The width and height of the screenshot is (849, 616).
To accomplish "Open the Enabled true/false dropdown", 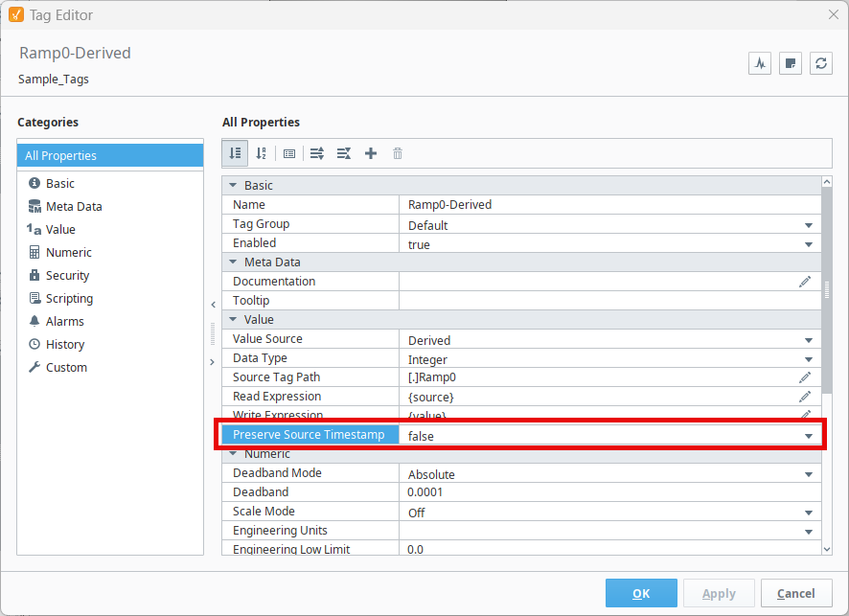I will point(809,244).
